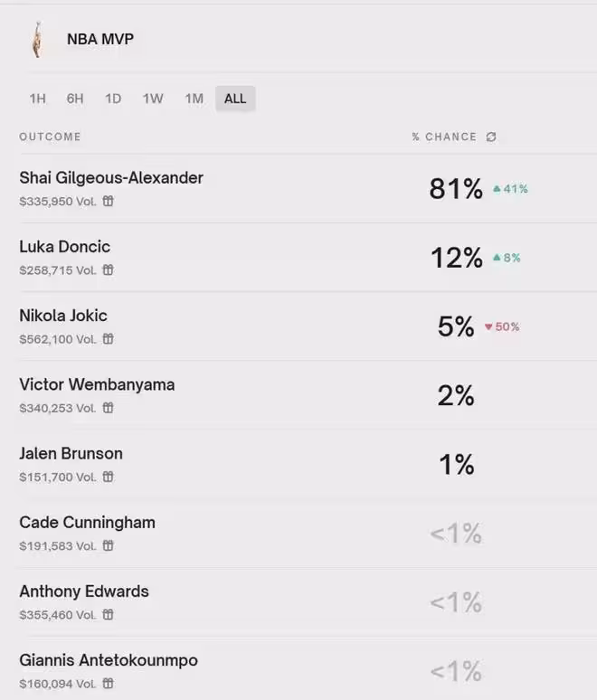This screenshot has height=700, width=597.
Task: Switch to the 1W time range
Action: pyautogui.click(x=153, y=99)
